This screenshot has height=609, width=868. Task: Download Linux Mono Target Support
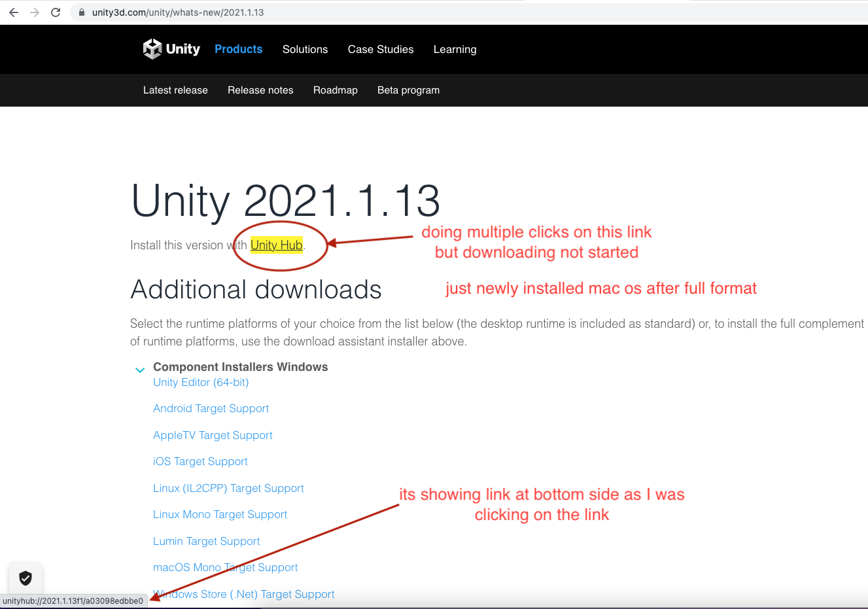coord(220,514)
